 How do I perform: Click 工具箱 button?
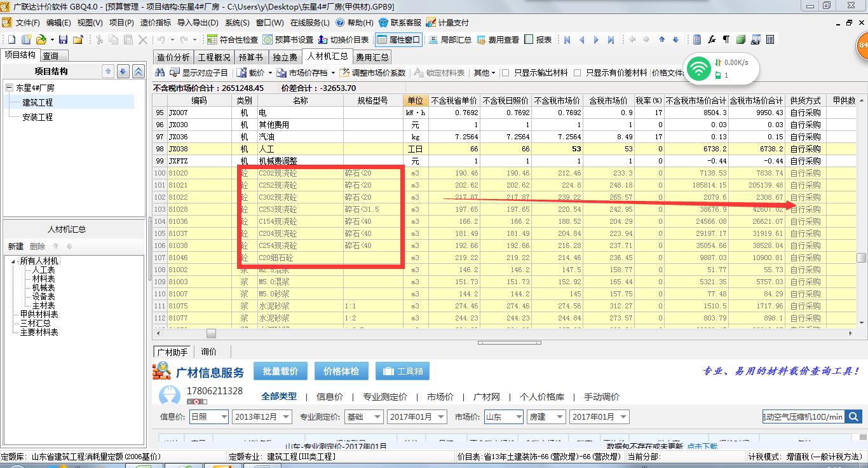[x=403, y=371]
